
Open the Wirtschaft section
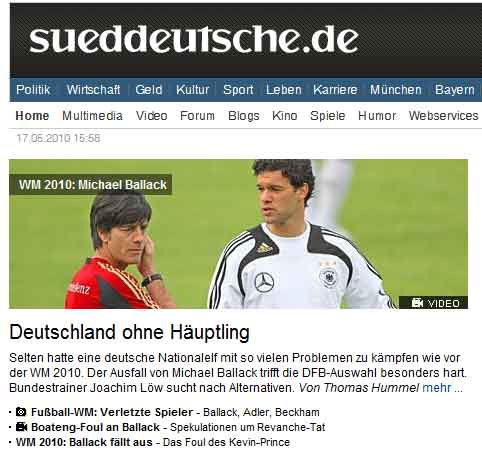(93, 90)
